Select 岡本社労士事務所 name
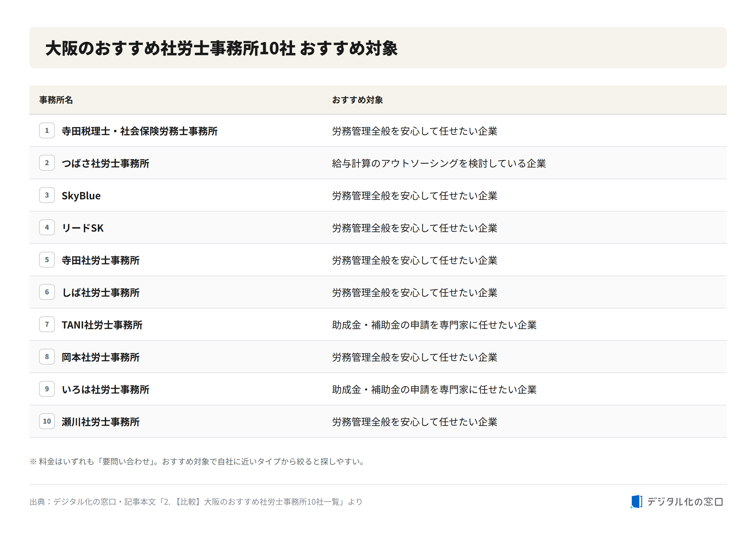Image resolution: width=756 pixels, height=537 pixels. (x=101, y=357)
